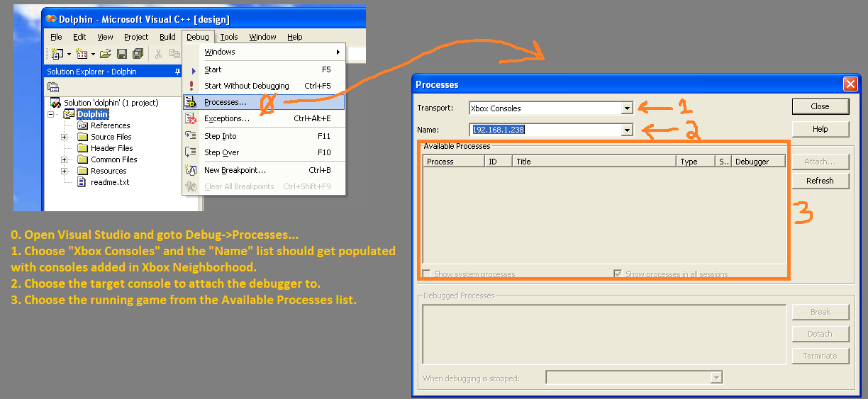Click the Step Over icon
This screenshot has width=868, height=399.
pyautogui.click(x=191, y=152)
